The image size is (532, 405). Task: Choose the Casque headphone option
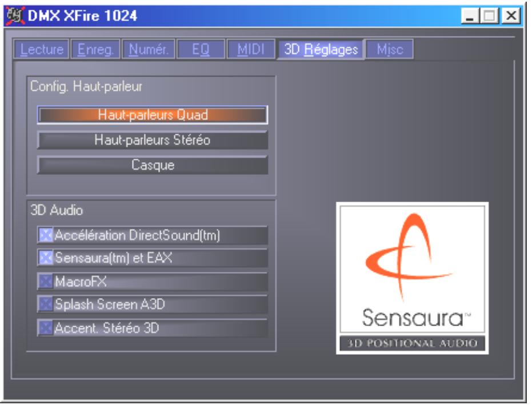[x=153, y=165]
